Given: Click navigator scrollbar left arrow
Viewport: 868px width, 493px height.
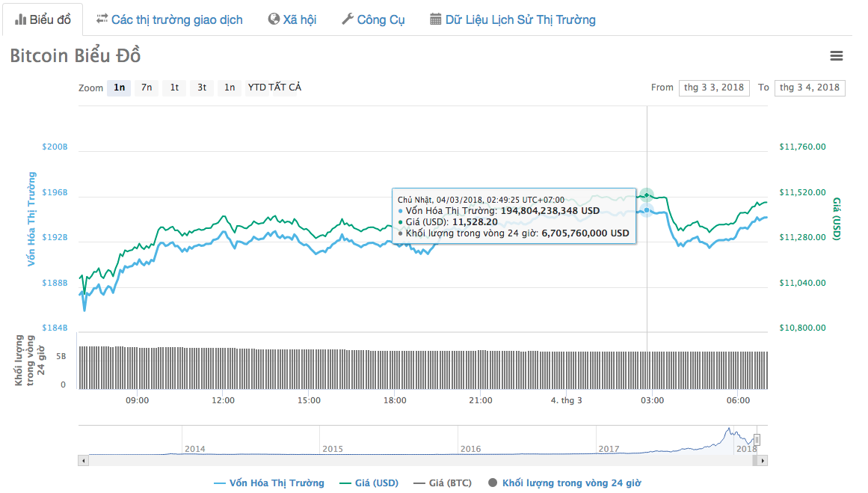Looking at the screenshot, I should coord(84,460).
